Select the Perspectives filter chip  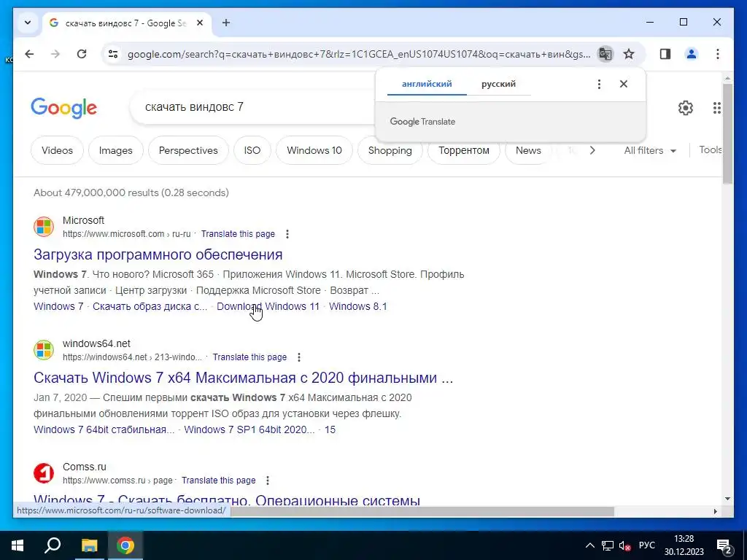click(188, 150)
